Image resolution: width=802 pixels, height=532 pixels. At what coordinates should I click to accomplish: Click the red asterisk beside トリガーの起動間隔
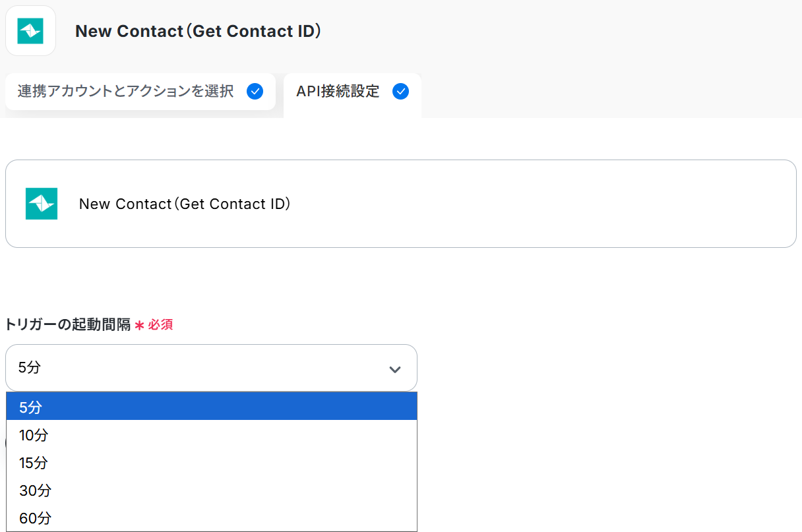tap(139, 325)
